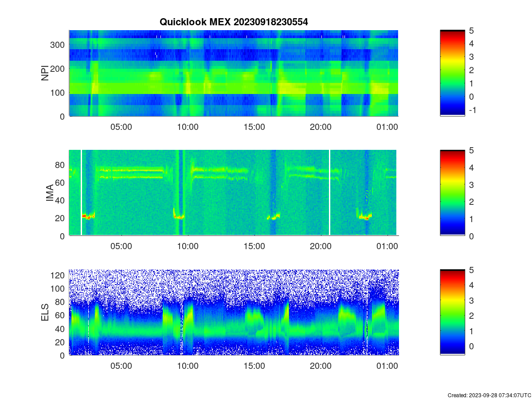
Task: Click the 15:00 time tick of NPI panel
Action: [254, 127]
